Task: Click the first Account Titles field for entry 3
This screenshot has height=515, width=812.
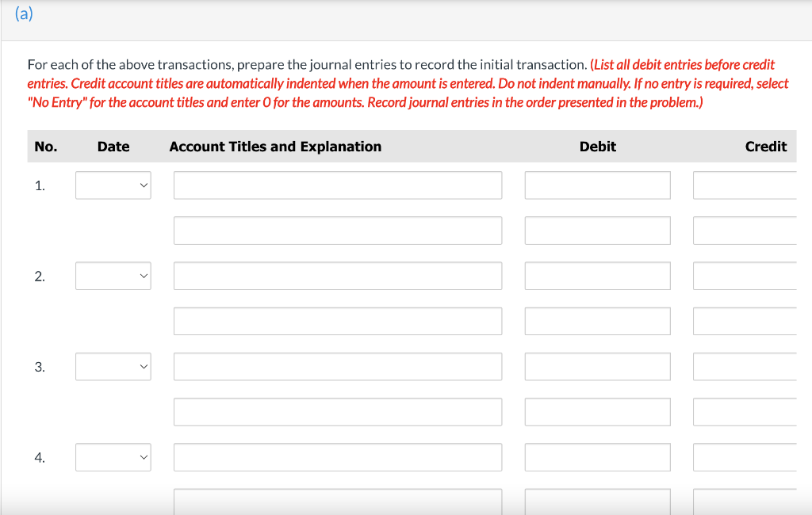Action: (x=337, y=366)
